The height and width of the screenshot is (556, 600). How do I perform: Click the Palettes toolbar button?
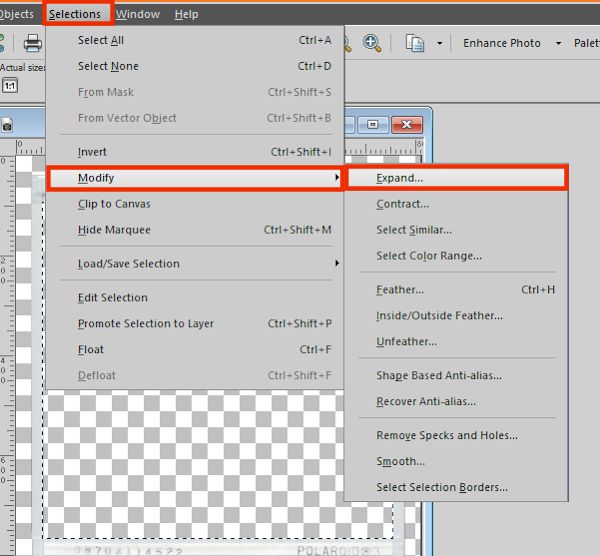coord(587,43)
